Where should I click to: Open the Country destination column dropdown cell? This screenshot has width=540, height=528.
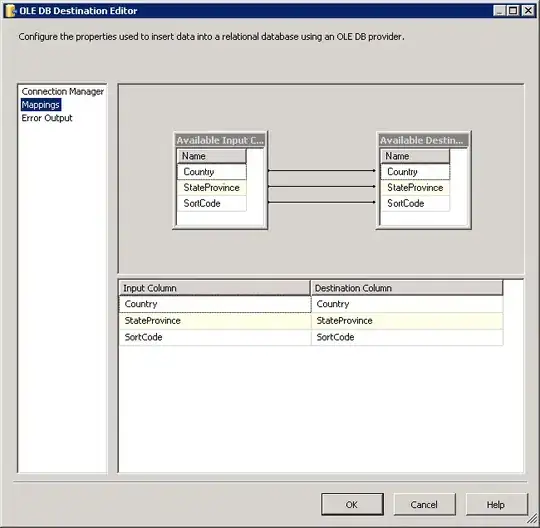(x=407, y=304)
